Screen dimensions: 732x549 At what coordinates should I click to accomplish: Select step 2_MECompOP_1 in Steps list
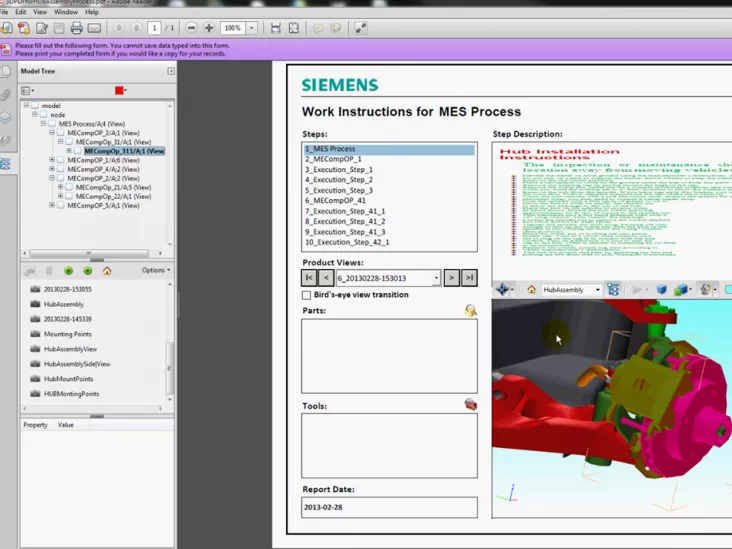389,159
